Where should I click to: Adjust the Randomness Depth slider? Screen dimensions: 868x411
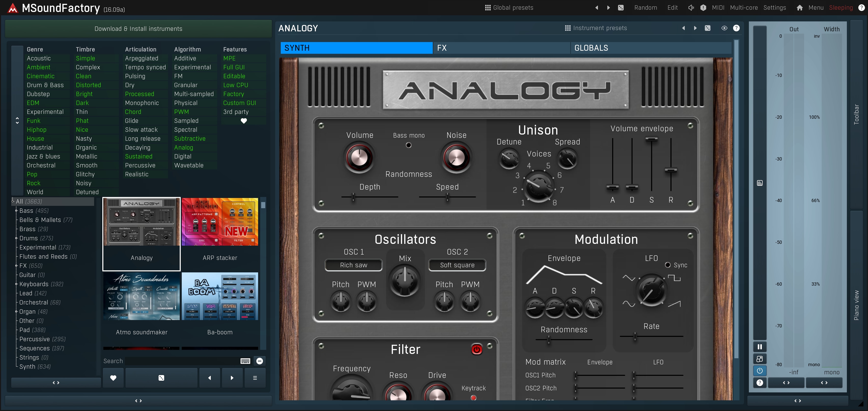pos(369,197)
